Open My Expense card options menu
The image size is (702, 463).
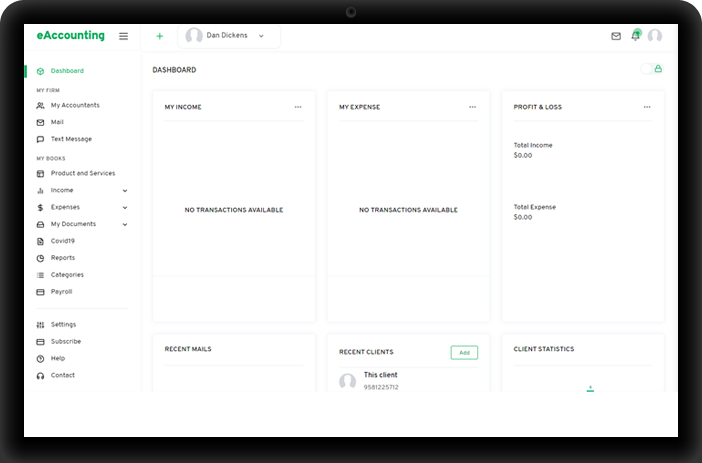(473, 107)
